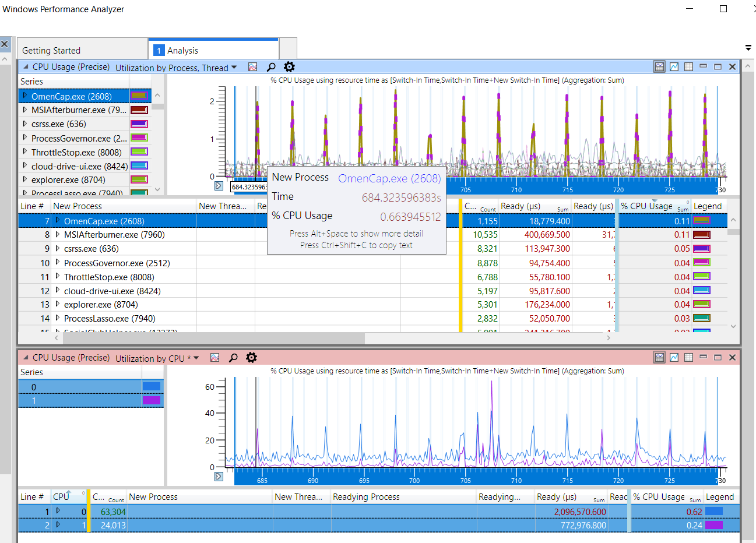Collapse bottom CPU Usage (Precise) panel triangle

click(26, 358)
